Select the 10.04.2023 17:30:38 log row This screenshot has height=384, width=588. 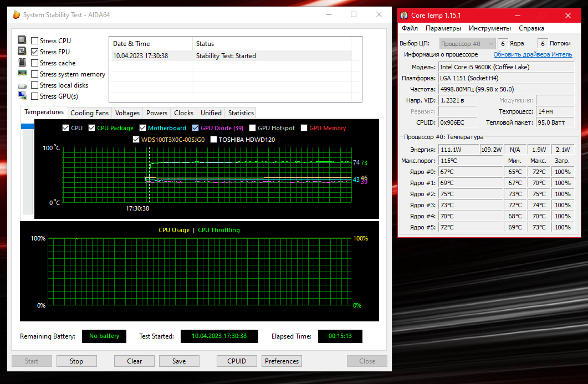click(x=232, y=56)
